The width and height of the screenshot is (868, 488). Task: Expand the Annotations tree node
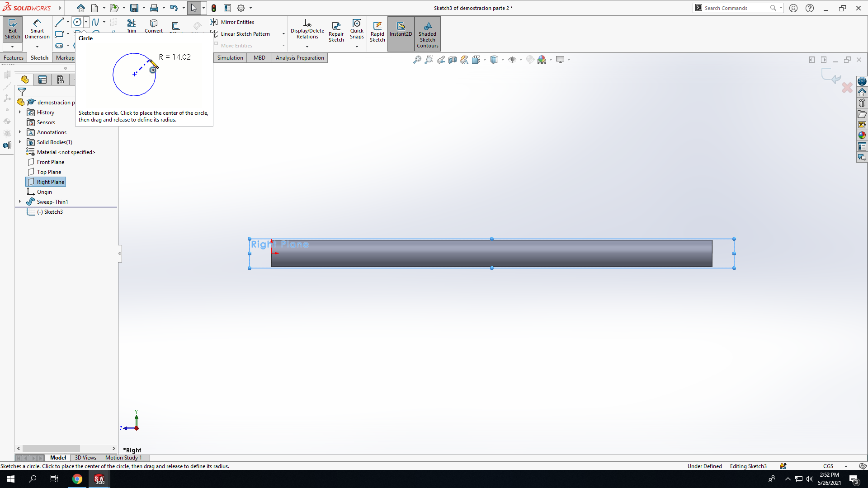tap(20, 132)
